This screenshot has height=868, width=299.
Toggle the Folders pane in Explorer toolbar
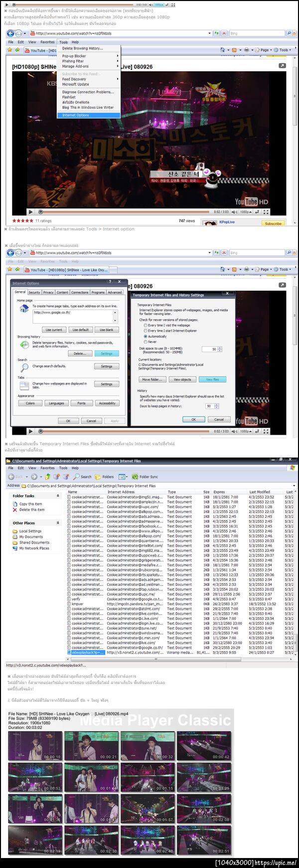105,477
